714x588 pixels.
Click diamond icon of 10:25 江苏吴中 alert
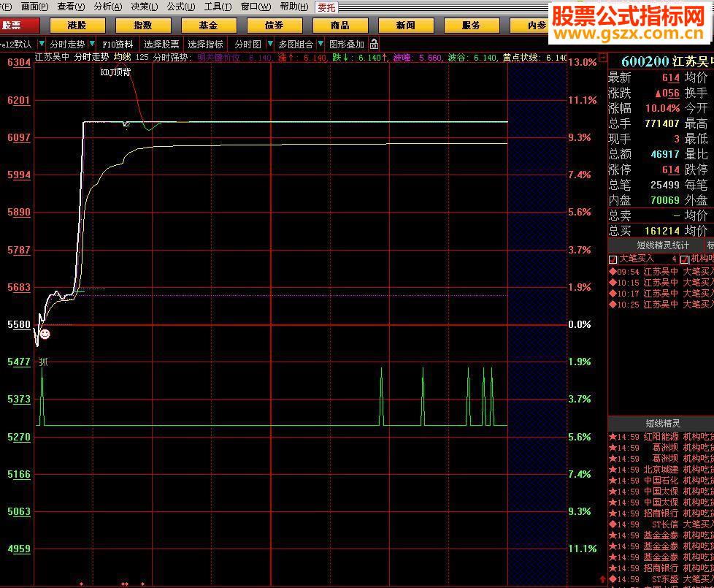pos(613,304)
